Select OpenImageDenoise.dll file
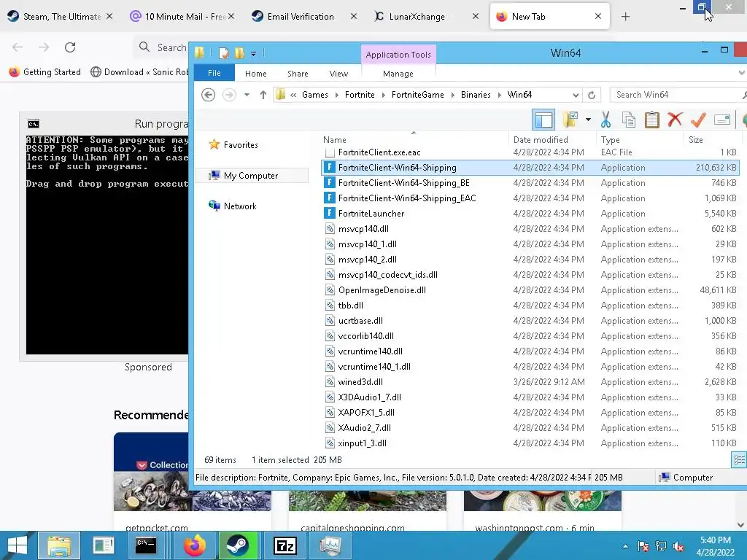Viewport: 747px width, 560px height. (382, 290)
